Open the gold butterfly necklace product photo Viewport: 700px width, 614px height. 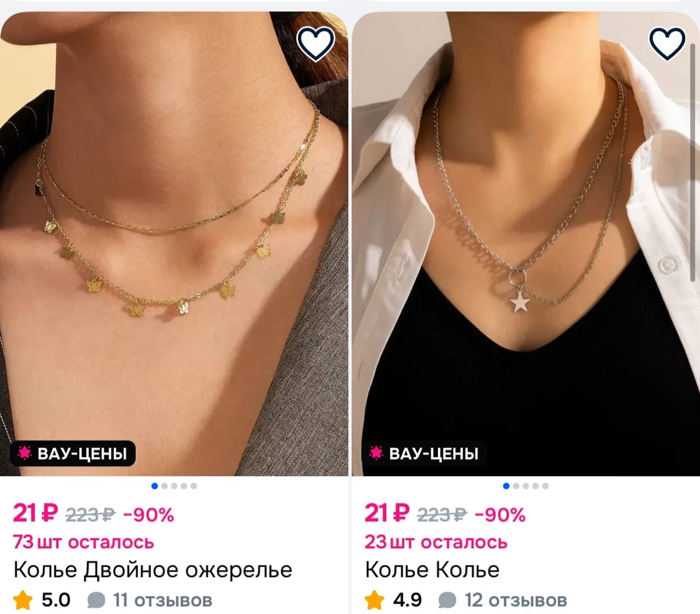pyautogui.click(x=174, y=244)
